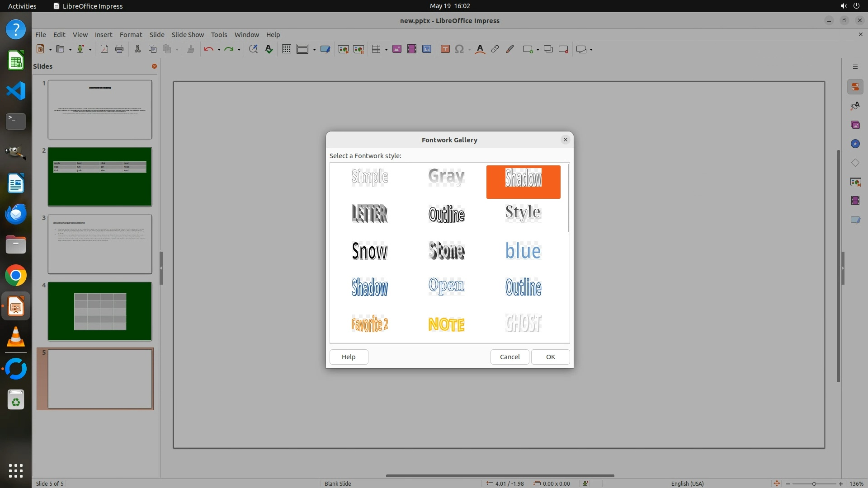Image resolution: width=868 pixels, height=488 pixels.
Task: Cancel the Fontwork Gallery dialog
Action: click(x=509, y=357)
